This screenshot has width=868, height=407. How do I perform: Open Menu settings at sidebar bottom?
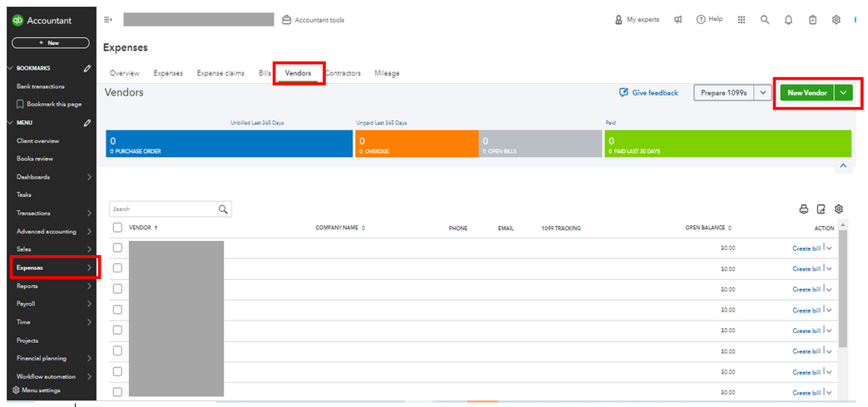tap(37, 390)
